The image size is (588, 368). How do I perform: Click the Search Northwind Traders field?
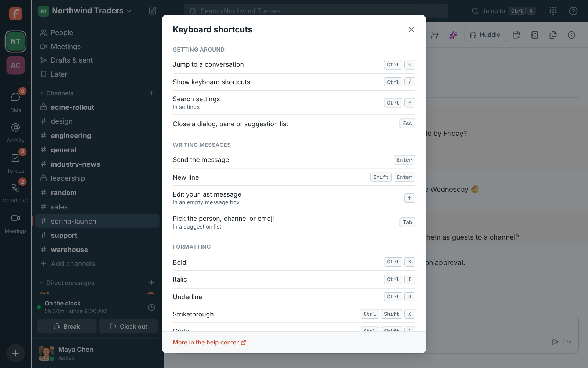click(x=316, y=11)
